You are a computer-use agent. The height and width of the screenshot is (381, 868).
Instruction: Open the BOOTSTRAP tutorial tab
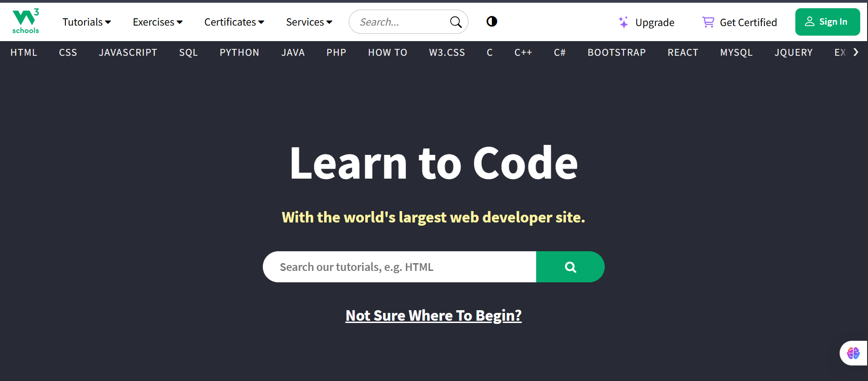tap(617, 53)
